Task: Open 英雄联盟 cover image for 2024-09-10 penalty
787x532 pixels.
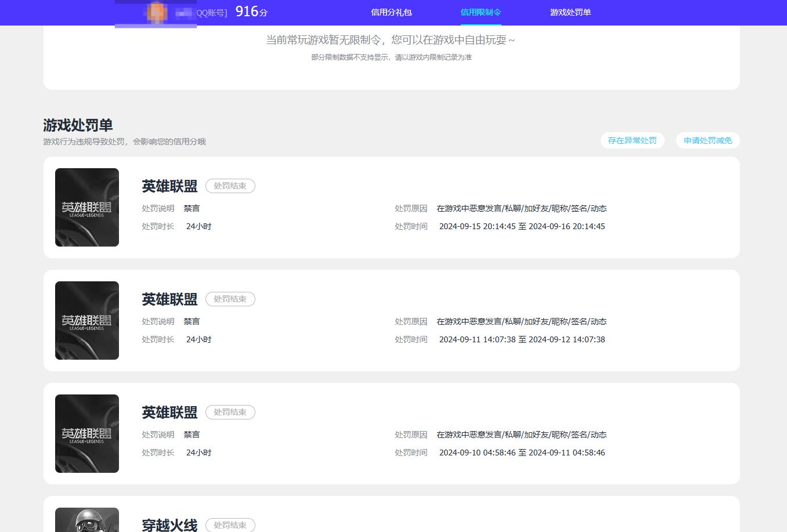Action: click(x=87, y=433)
